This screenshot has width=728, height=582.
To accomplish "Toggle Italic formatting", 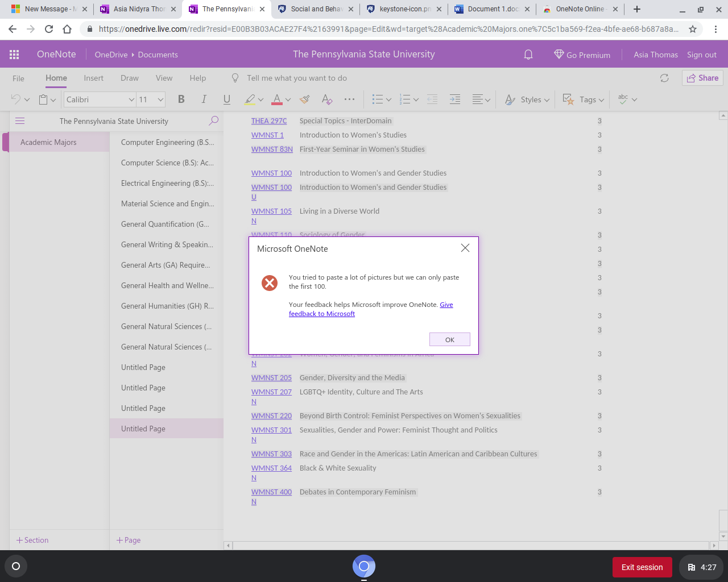I will [204, 99].
